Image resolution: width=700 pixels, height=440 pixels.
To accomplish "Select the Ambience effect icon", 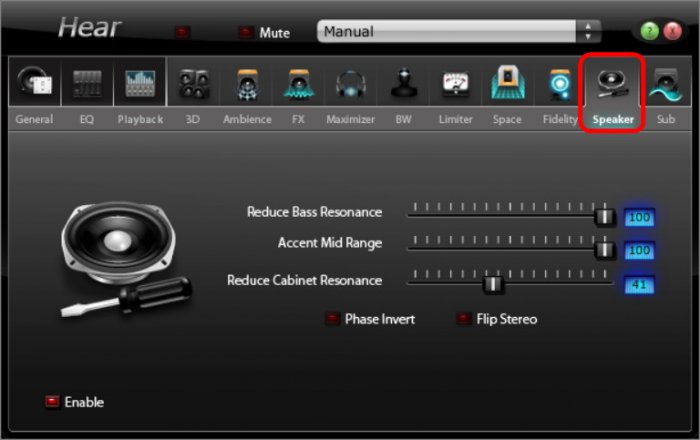I will (247, 87).
